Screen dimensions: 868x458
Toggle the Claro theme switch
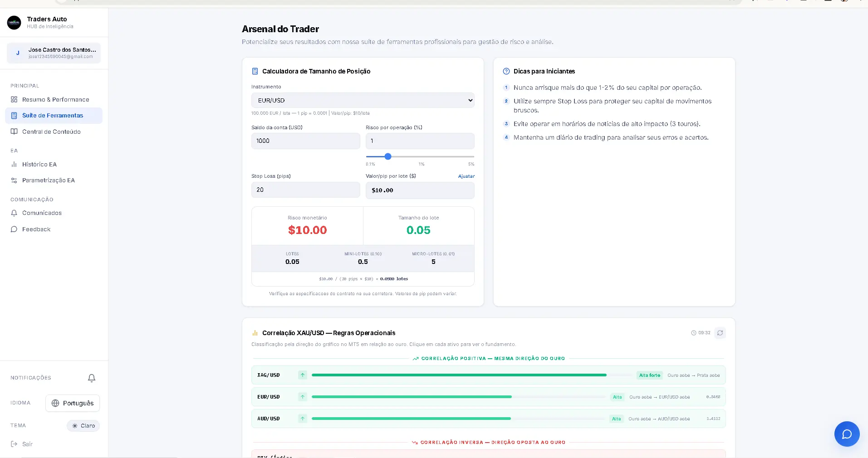[83, 426]
